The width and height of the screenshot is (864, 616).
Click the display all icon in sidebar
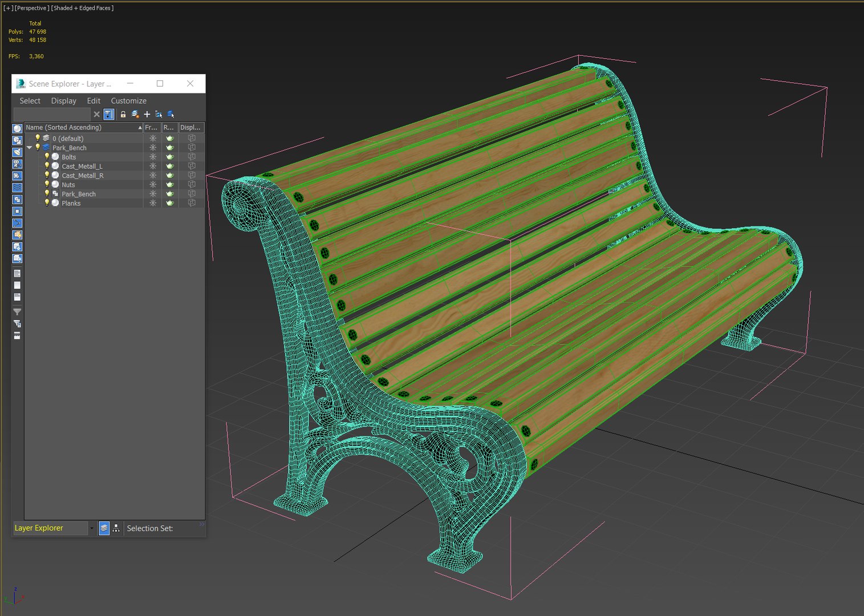(x=17, y=274)
